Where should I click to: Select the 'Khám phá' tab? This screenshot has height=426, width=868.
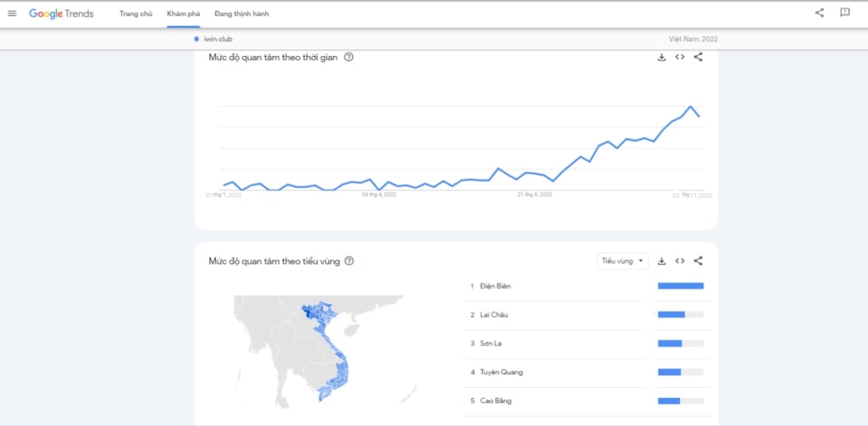pyautogui.click(x=183, y=14)
